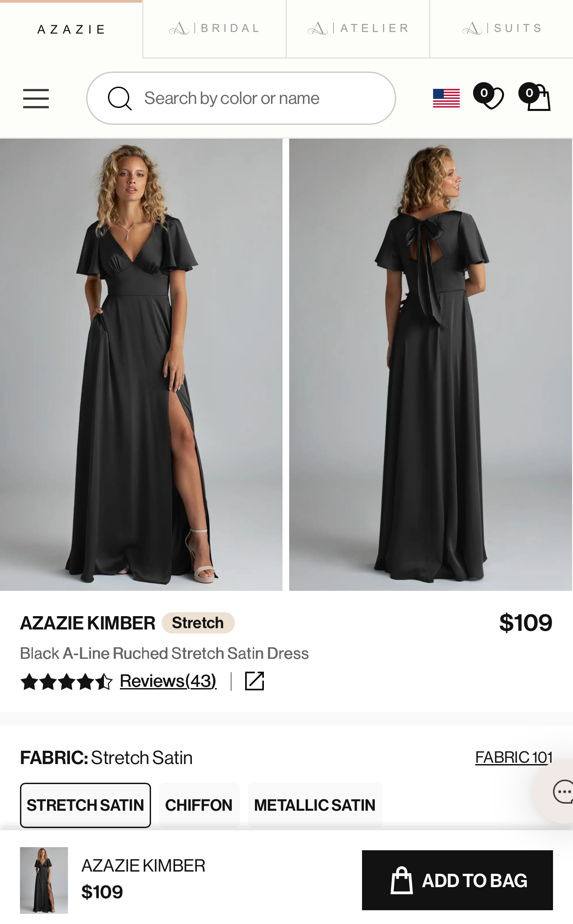Open the shopping bag icon

point(535,97)
